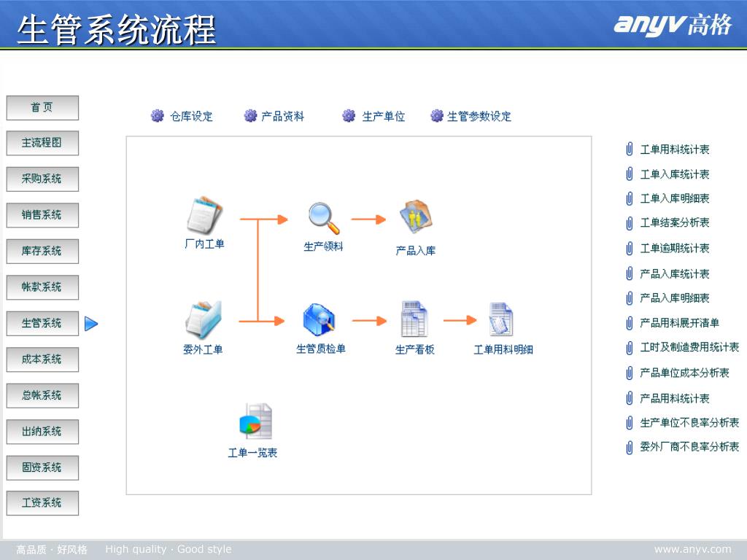Click the paperclip icon for 工时及制造费用统计表
The height and width of the screenshot is (560, 747).
(x=630, y=348)
